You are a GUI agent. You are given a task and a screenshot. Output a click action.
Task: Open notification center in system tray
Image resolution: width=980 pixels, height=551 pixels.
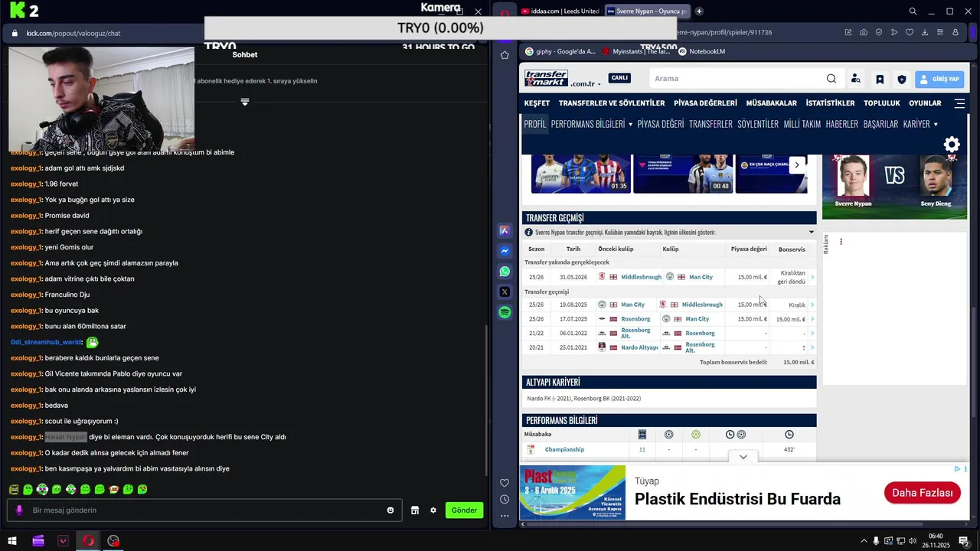coord(965,541)
